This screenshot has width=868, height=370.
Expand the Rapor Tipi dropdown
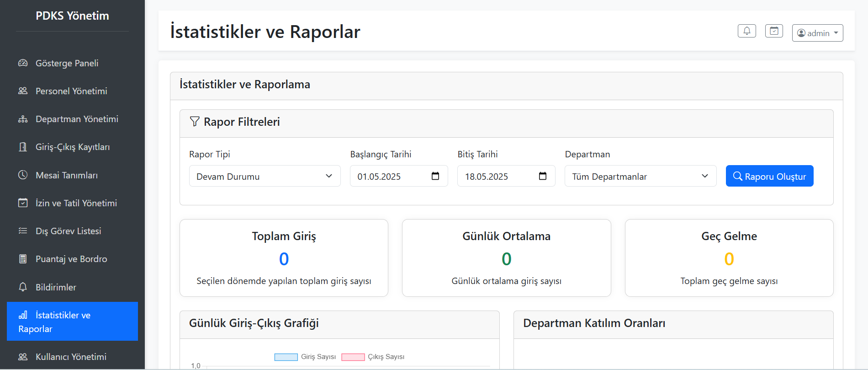(265, 176)
